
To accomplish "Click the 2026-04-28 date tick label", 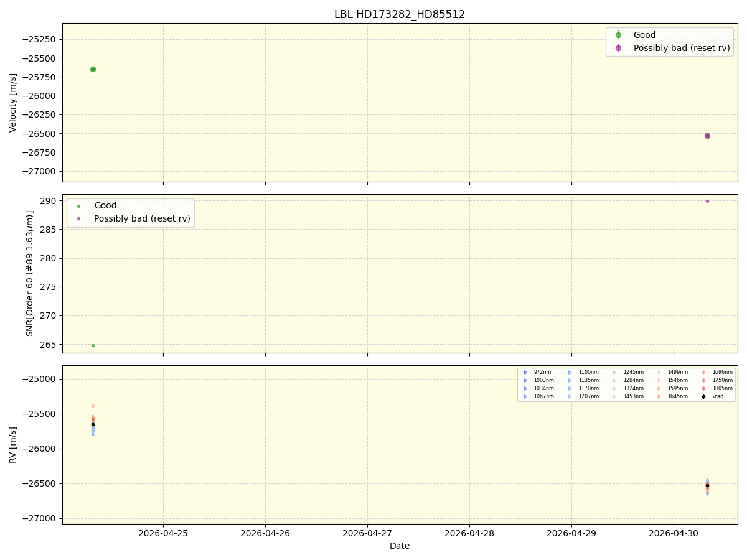I will coord(469,533).
